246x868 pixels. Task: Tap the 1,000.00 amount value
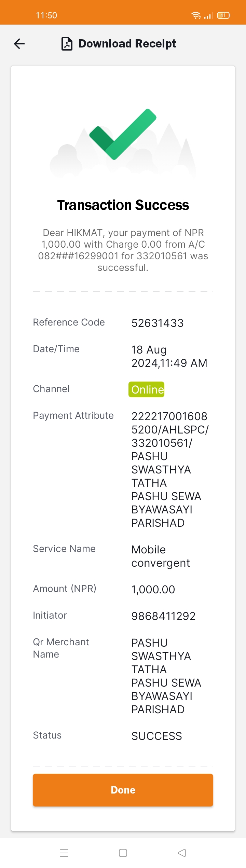[153, 589]
